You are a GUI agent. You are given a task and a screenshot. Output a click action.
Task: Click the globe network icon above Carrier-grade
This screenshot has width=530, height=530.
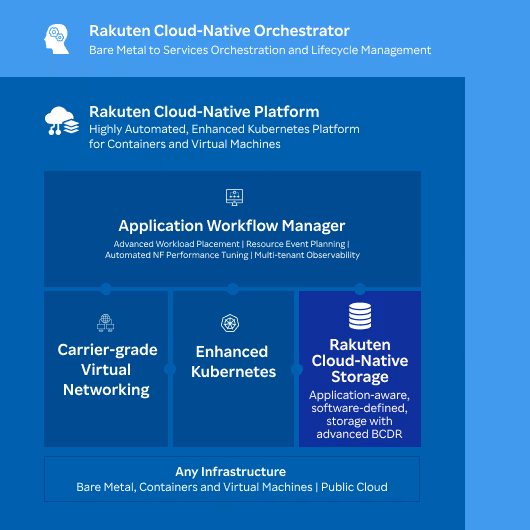coord(105,323)
